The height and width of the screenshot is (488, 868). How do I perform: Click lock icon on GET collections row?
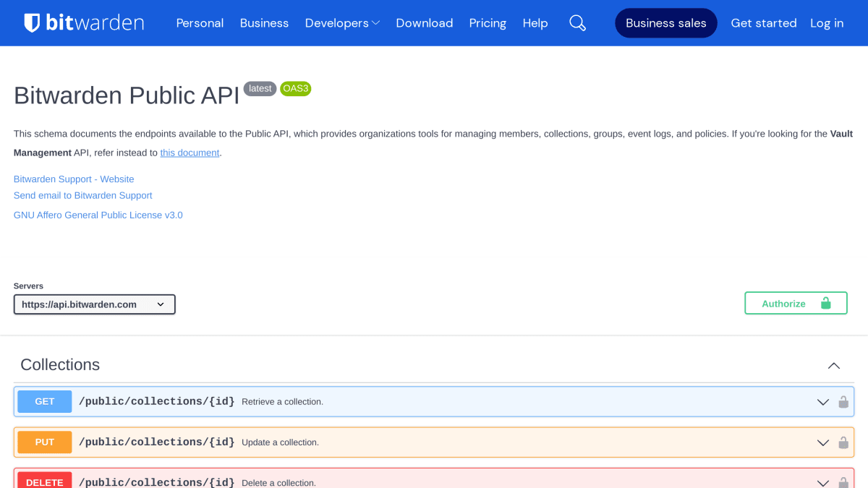click(843, 402)
